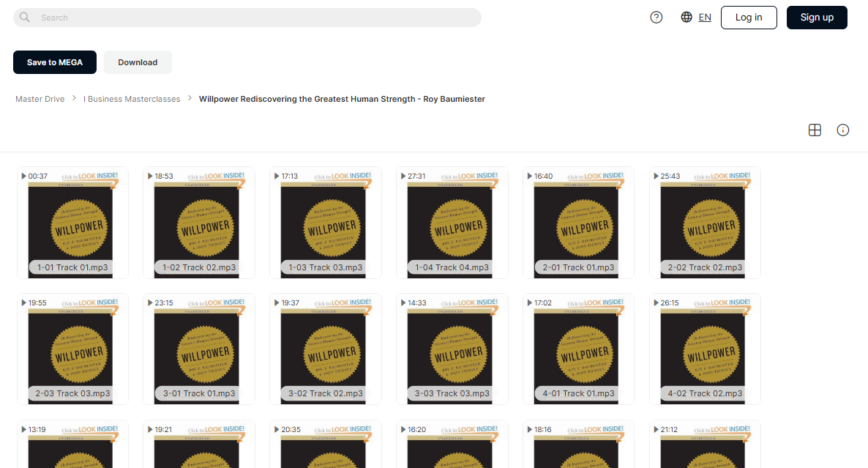Open 2-01 Track 01.mp3 thumbnail
The height and width of the screenshot is (468, 868).
[578, 223]
